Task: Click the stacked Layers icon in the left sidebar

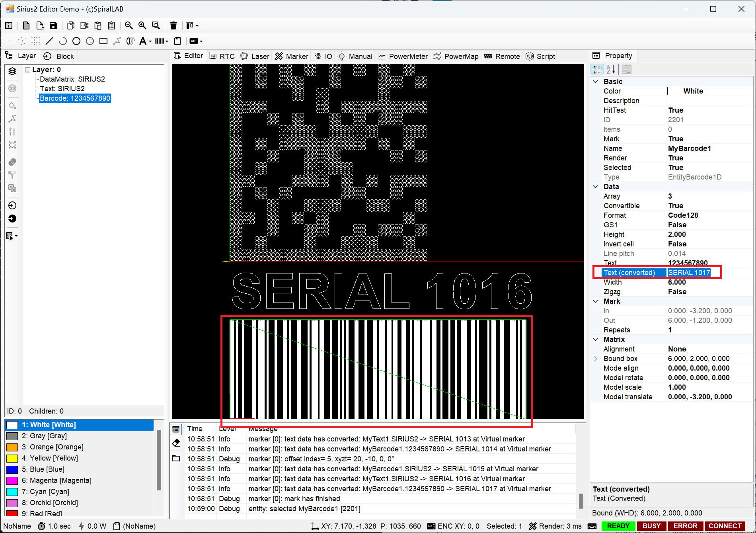Action: tap(12, 71)
